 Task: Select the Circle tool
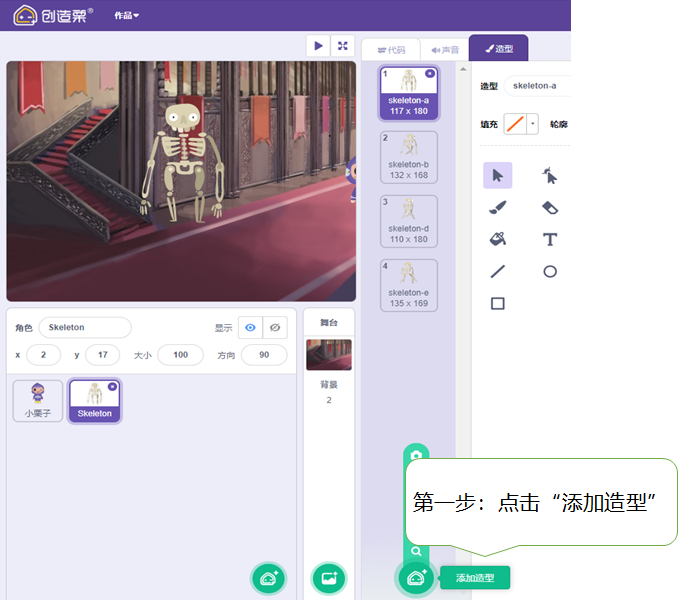[x=550, y=272]
